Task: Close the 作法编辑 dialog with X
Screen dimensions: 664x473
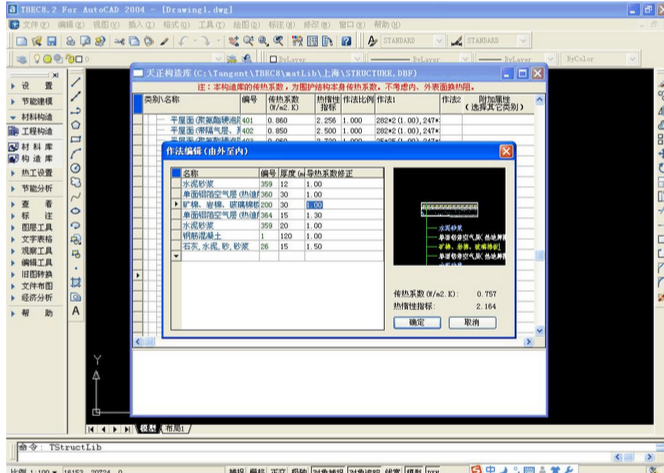Action: click(x=506, y=151)
